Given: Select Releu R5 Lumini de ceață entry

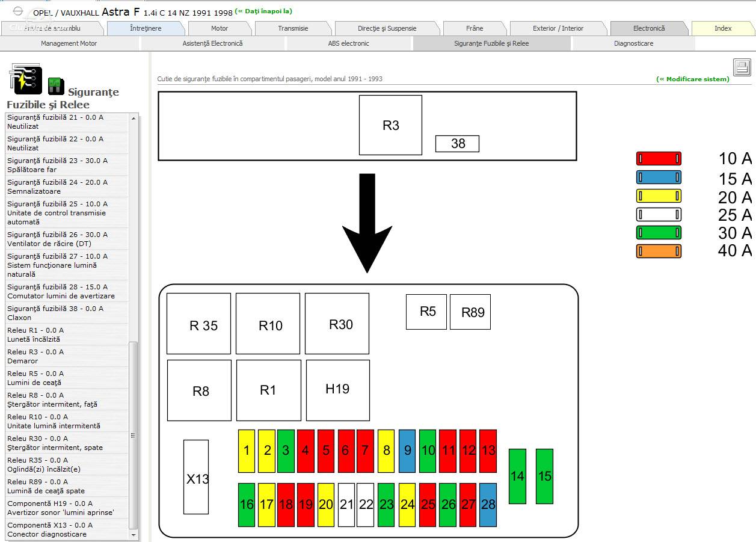Looking at the screenshot, I should [67, 378].
